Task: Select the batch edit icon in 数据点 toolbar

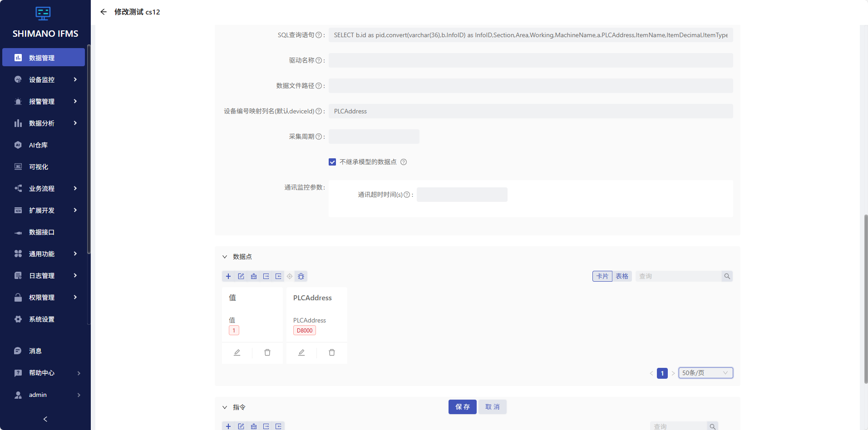Action: click(241, 276)
